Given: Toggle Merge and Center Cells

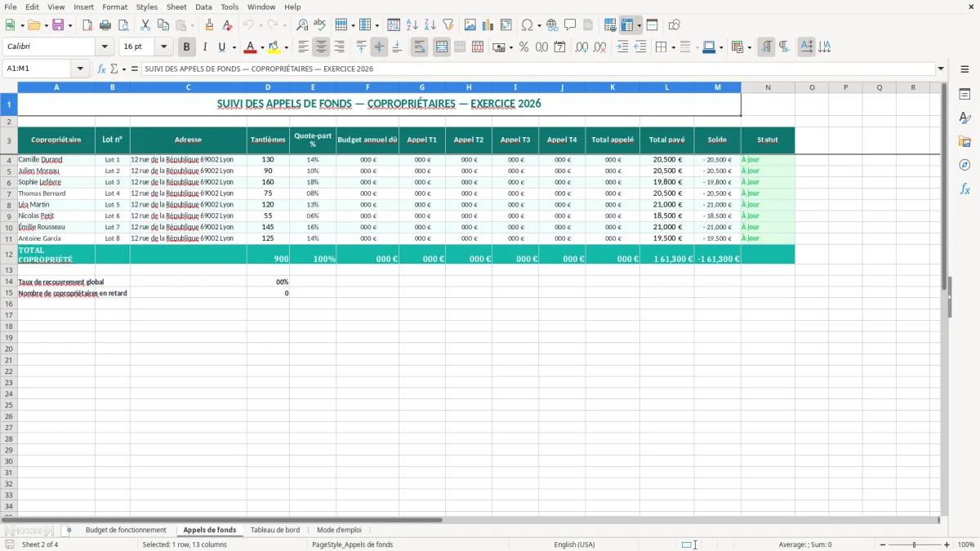Looking at the screenshot, I should click(x=442, y=47).
